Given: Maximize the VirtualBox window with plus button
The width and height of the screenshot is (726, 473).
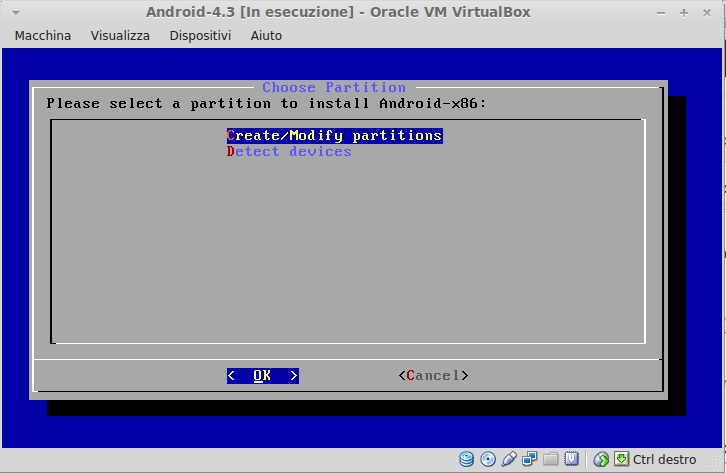Looking at the screenshot, I should (684, 13).
